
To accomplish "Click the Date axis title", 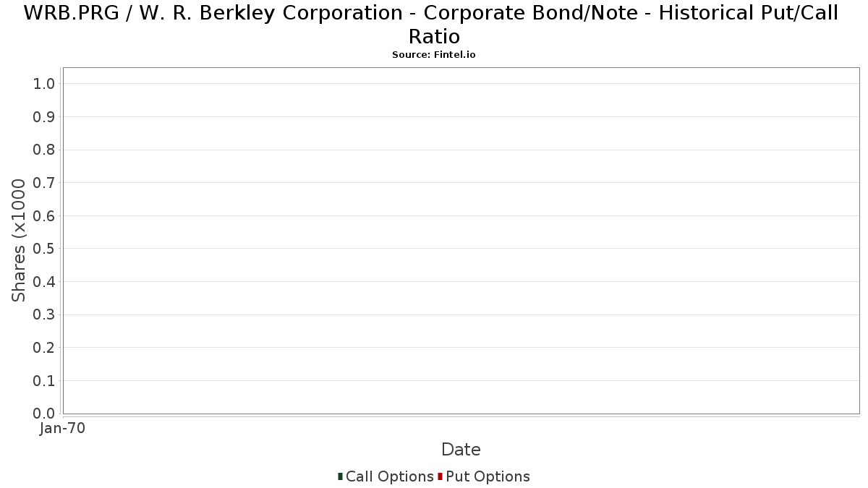I will point(461,450).
